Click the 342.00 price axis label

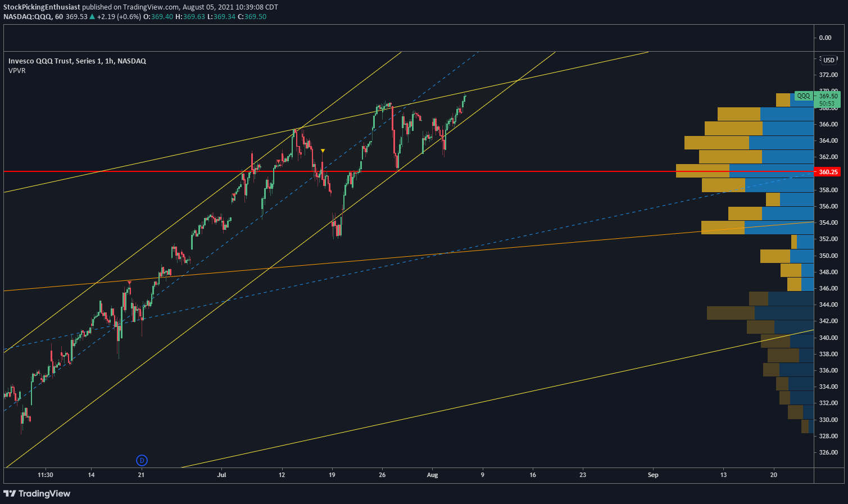pyautogui.click(x=828, y=321)
